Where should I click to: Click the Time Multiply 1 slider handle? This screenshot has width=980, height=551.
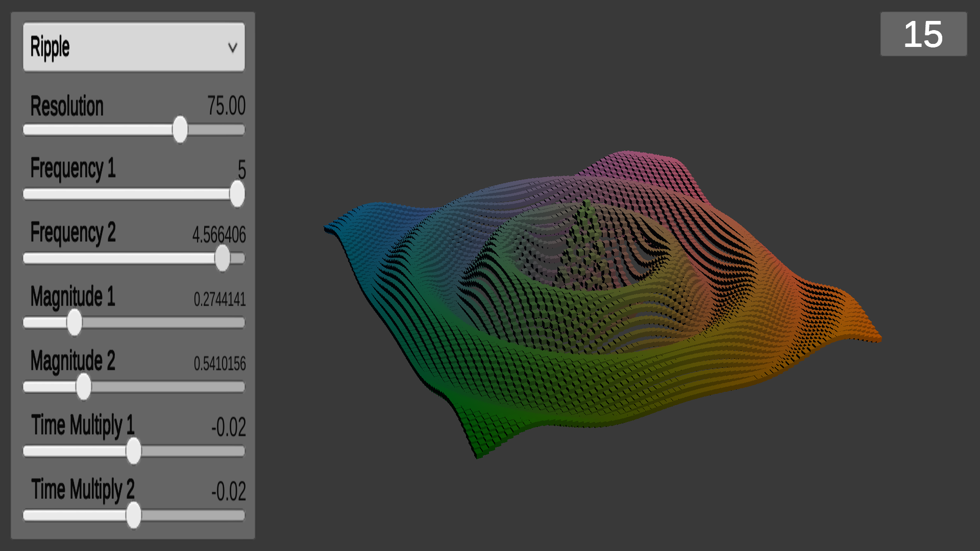(x=134, y=452)
